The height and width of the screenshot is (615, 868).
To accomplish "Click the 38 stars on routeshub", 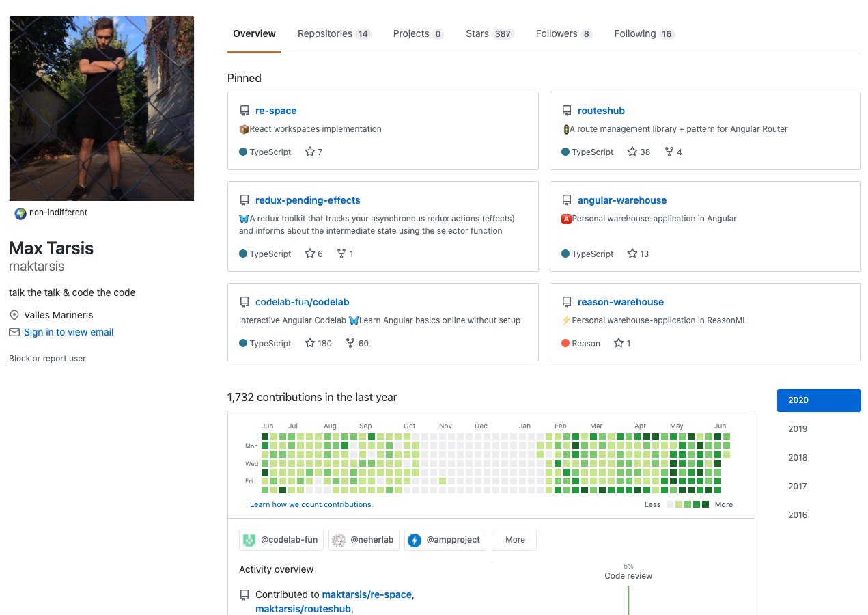I will coord(639,152).
